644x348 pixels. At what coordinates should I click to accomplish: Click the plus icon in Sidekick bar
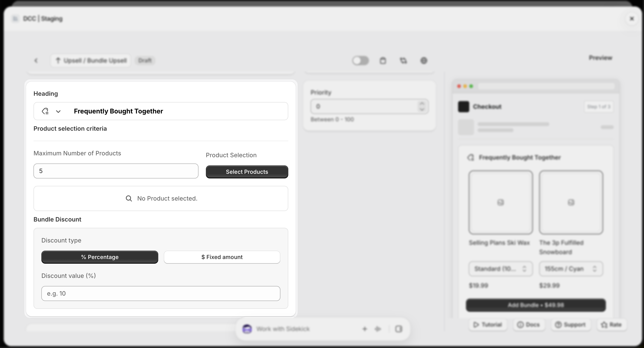tap(365, 329)
